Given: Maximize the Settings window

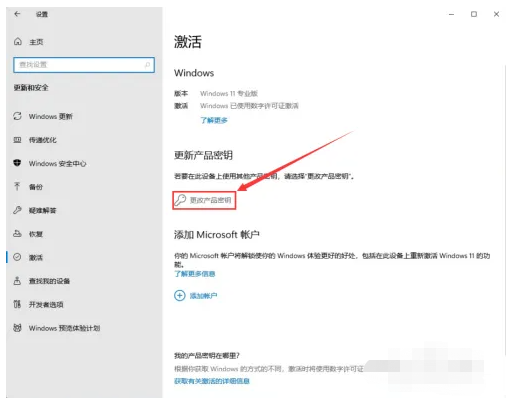Looking at the screenshot, I should coord(474,14).
